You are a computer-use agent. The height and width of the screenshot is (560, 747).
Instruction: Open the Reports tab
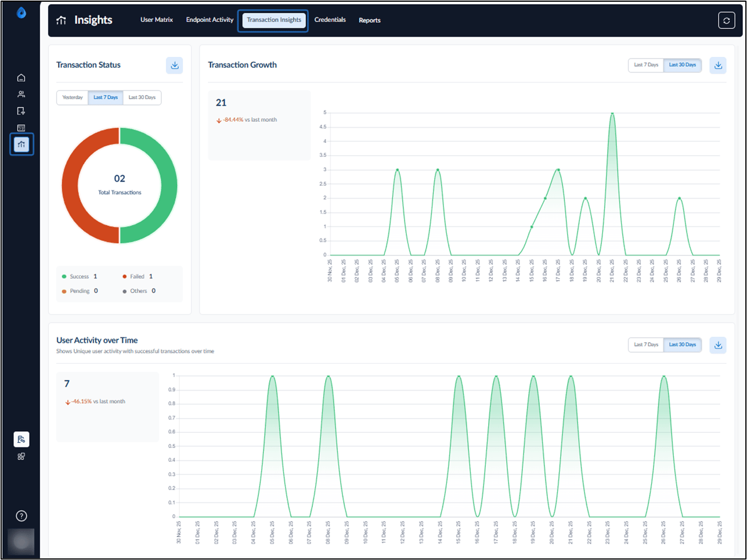pos(370,20)
